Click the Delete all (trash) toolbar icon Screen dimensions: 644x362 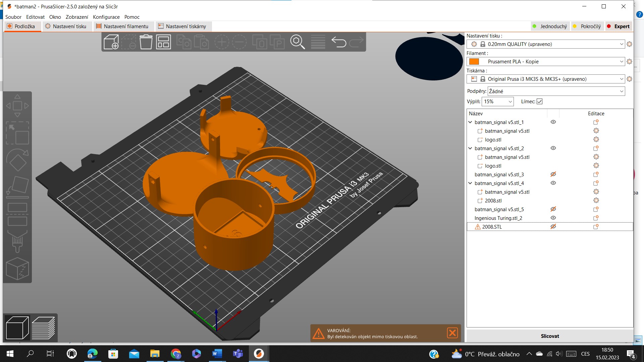[146, 42]
